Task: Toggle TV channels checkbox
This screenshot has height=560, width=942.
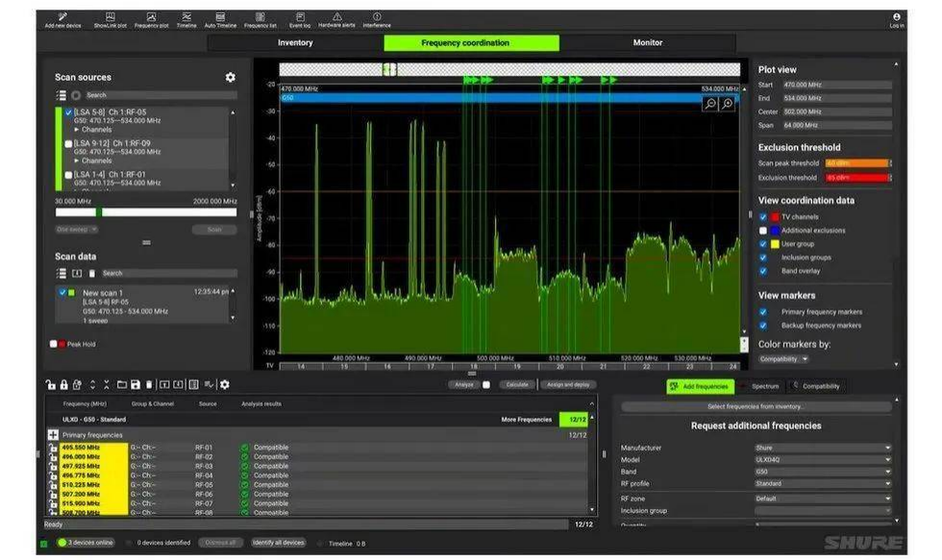Action: pyautogui.click(x=763, y=217)
